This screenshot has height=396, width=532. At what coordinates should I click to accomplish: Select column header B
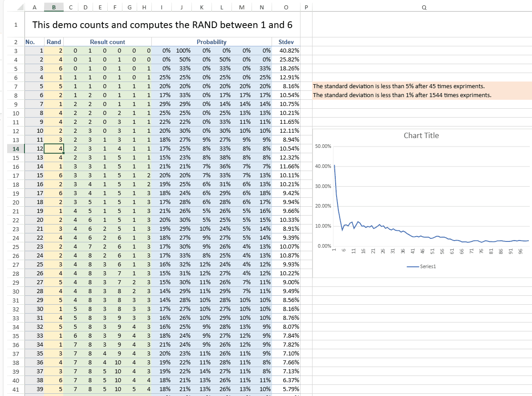(x=53, y=7)
